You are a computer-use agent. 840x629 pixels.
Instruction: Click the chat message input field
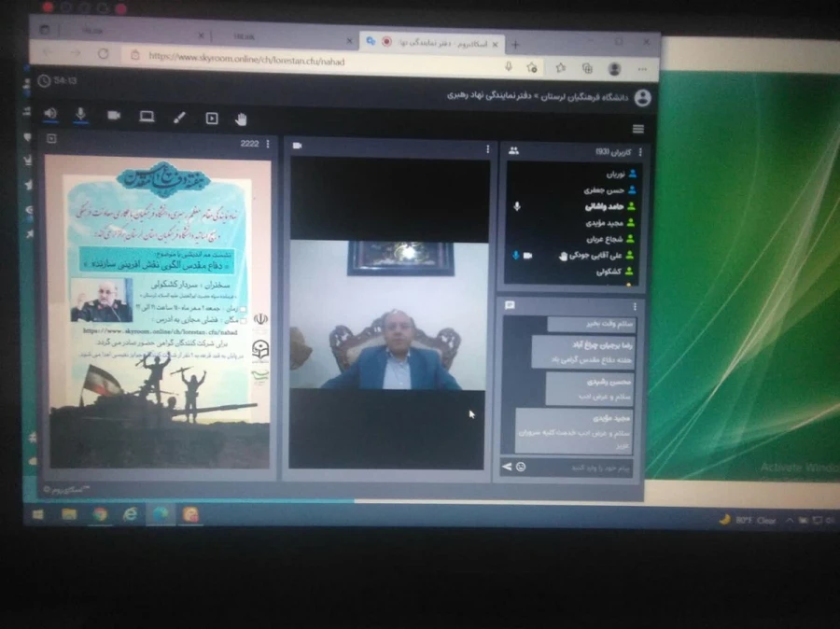coord(579,466)
